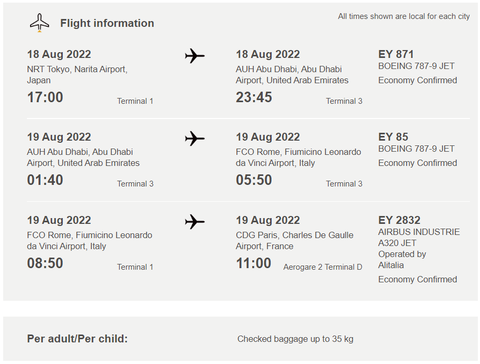Select the 17:00 Tokyo departure time

(x=45, y=97)
